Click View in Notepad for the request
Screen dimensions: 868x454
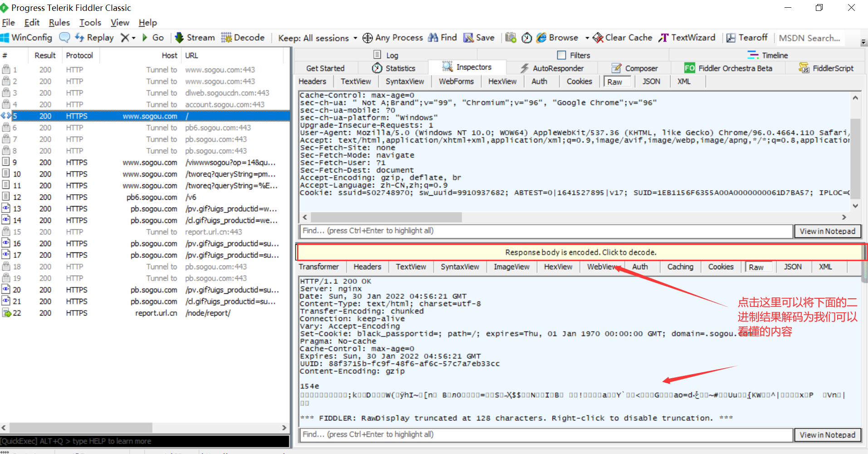pyautogui.click(x=827, y=231)
